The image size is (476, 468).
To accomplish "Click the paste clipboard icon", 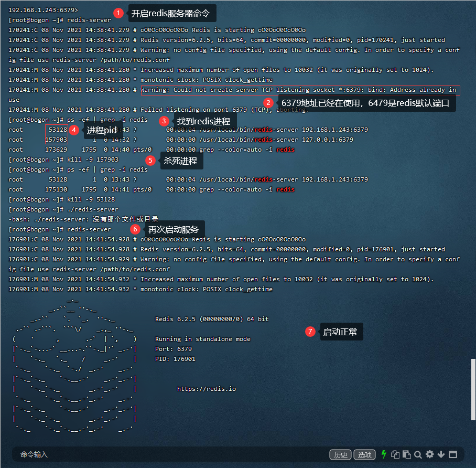I will pos(406,454).
